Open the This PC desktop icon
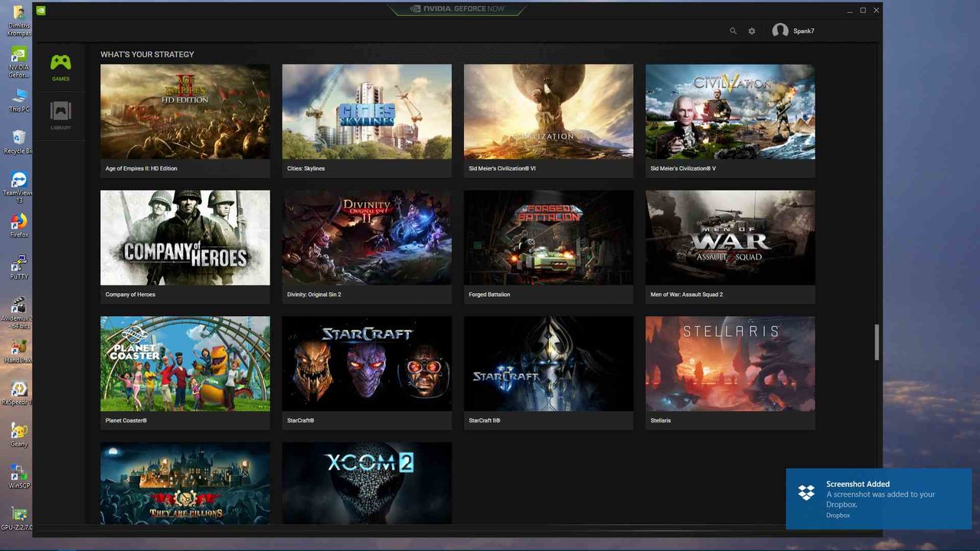 click(x=19, y=99)
